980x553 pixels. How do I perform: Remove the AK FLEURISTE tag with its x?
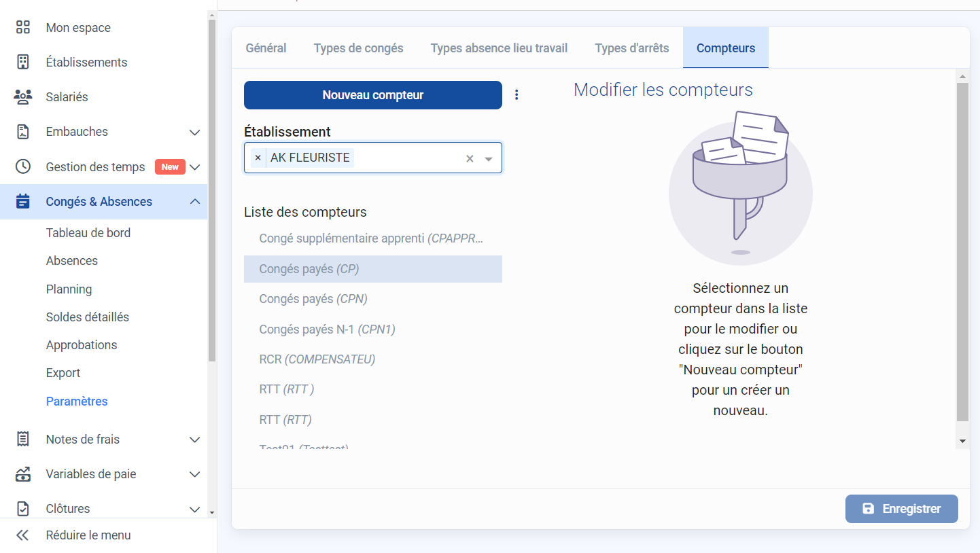(x=258, y=158)
